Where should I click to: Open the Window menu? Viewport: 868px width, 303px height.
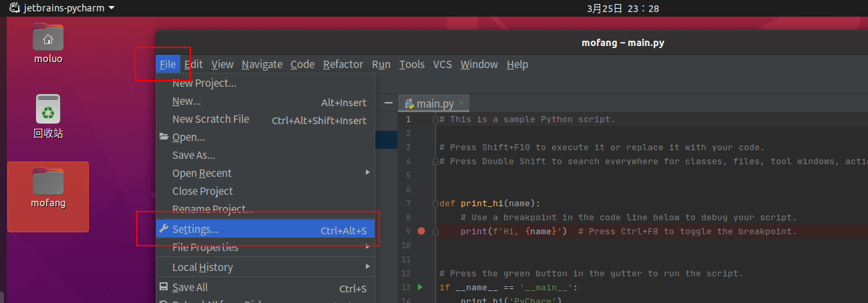[x=479, y=65]
